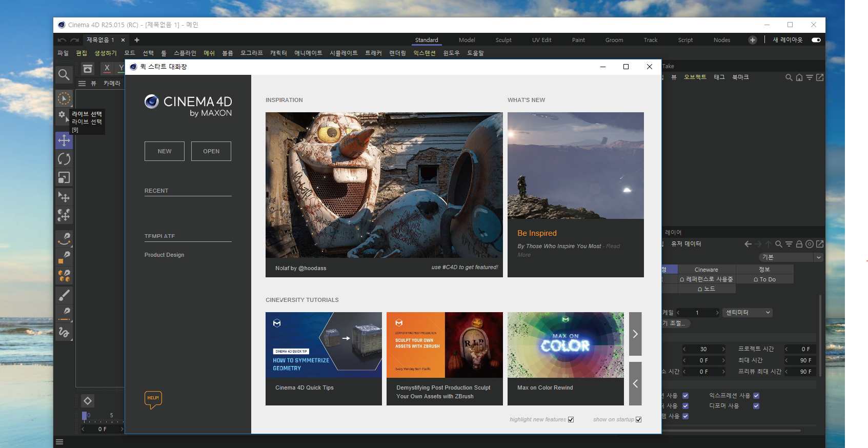Add a new document tab with plus icon
The width and height of the screenshot is (868, 448).
tap(137, 40)
